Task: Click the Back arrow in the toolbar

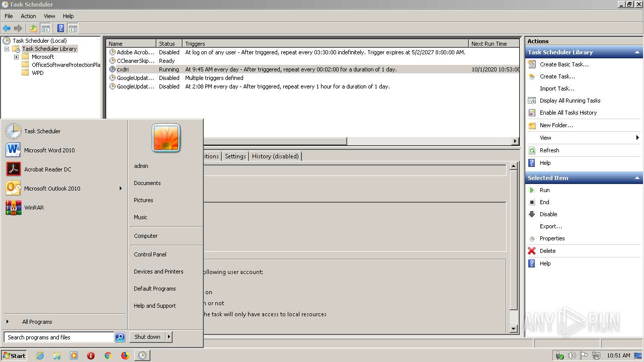Action: (x=7, y=29)
